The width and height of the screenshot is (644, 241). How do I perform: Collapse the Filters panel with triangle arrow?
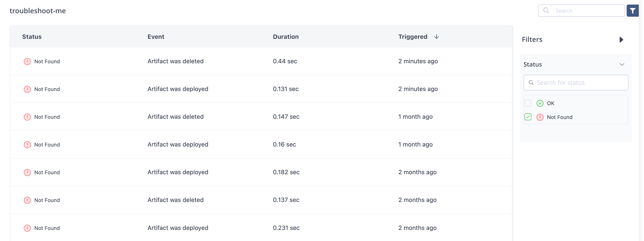(x=621, y=40)
